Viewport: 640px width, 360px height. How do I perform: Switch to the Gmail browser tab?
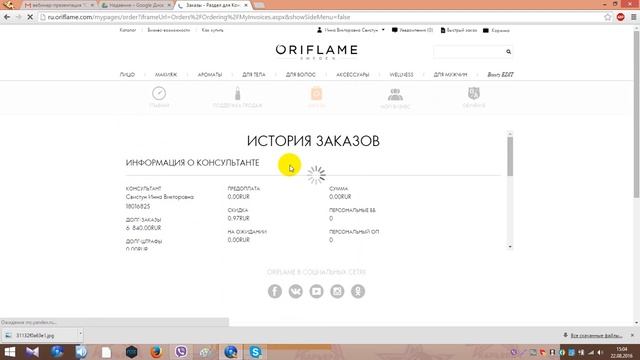(57, 5)
